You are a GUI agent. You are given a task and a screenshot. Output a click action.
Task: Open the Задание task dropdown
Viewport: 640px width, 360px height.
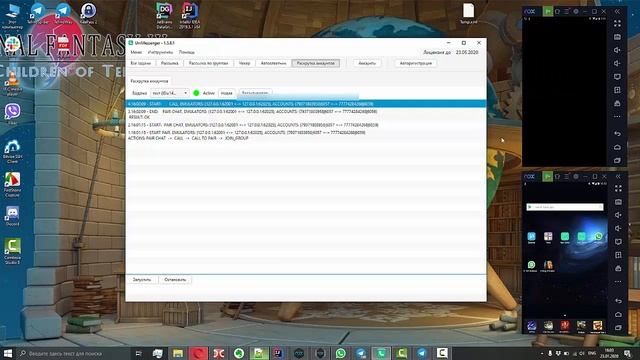(169, 93)
